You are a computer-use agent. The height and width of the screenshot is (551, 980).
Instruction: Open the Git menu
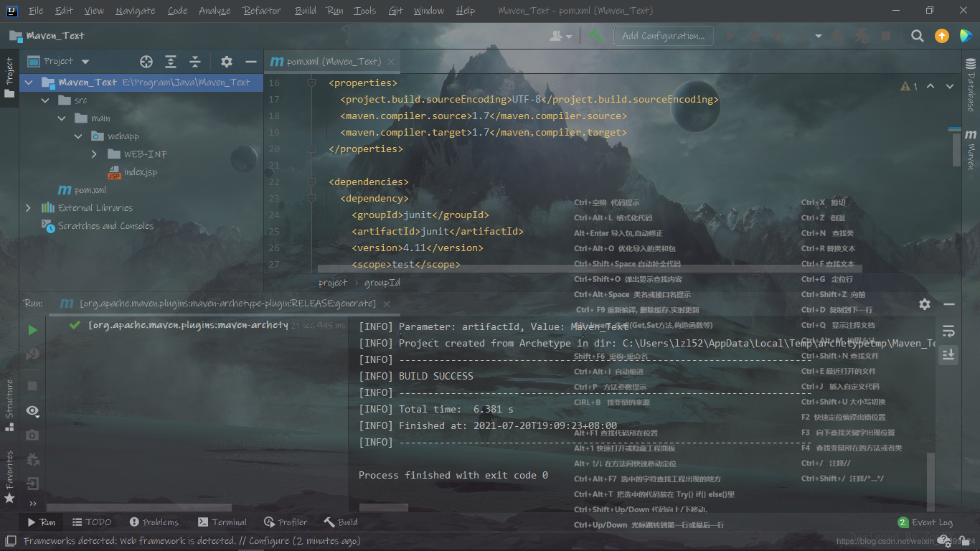tap(395, 11)
